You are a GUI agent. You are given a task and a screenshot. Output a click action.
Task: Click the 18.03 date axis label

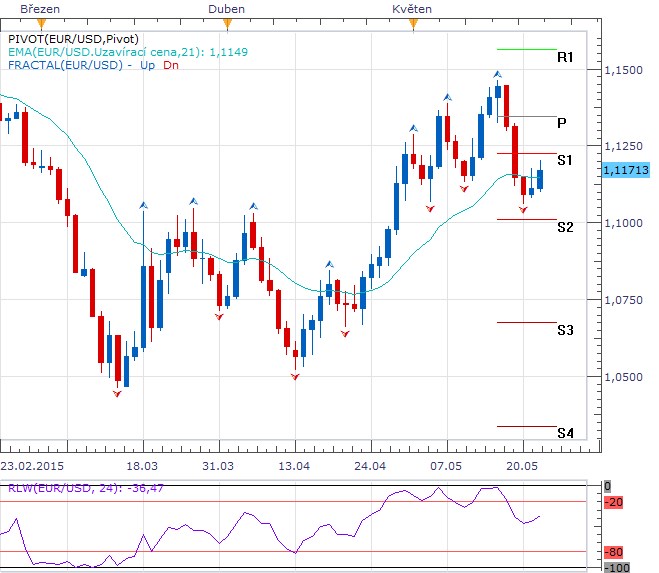click(x=142, y=466)
